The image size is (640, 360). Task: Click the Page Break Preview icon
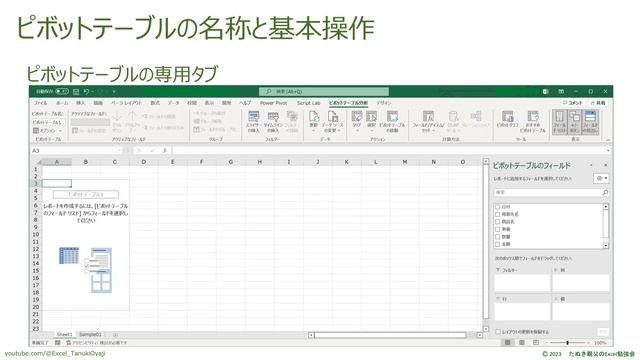click(536, 342)
